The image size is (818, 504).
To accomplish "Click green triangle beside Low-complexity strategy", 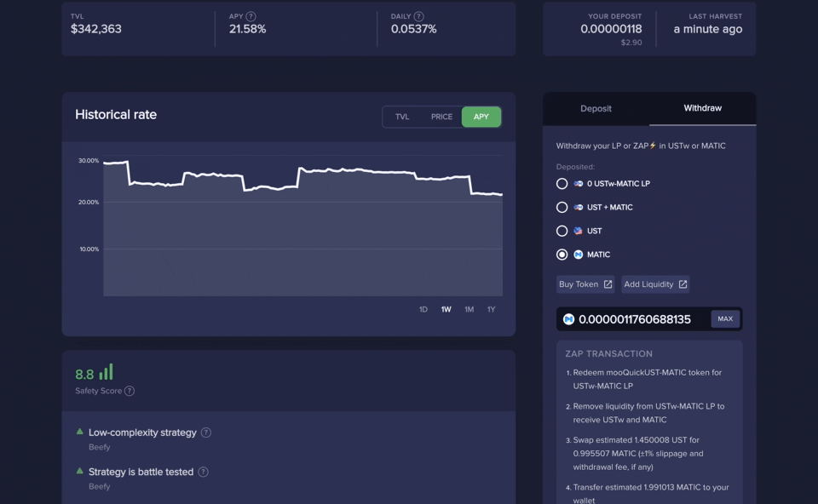I will [x=80, y=432].
